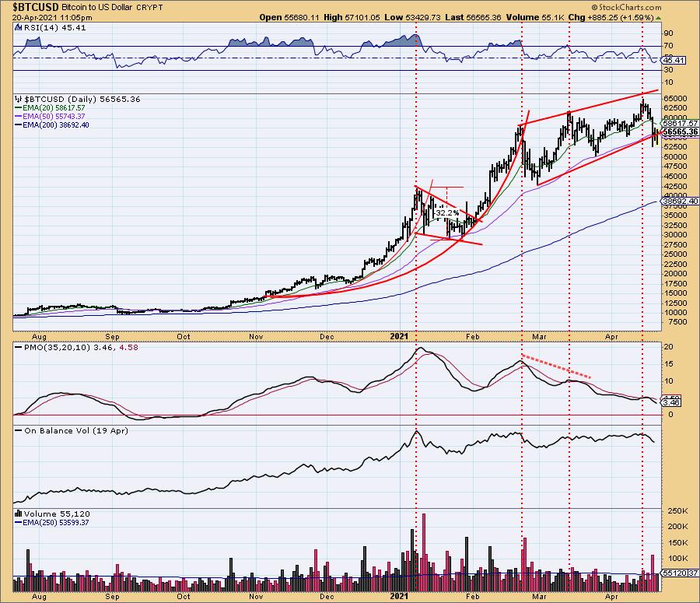The height and width of the screenshot is (603, 700).
Task: Click the EMA(200) 38692.40 legend entry
Action: click(52, 125)
